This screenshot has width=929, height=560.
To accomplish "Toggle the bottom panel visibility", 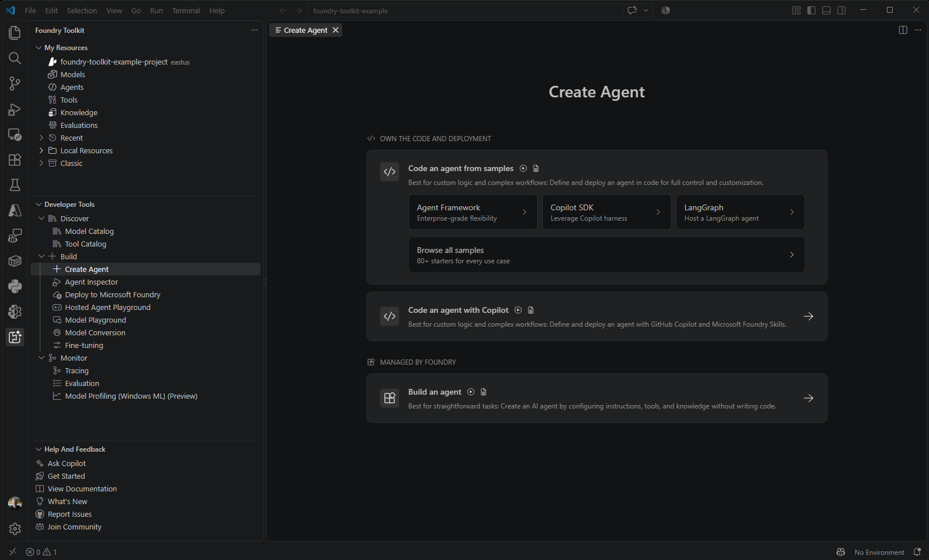I will (826, 10).
